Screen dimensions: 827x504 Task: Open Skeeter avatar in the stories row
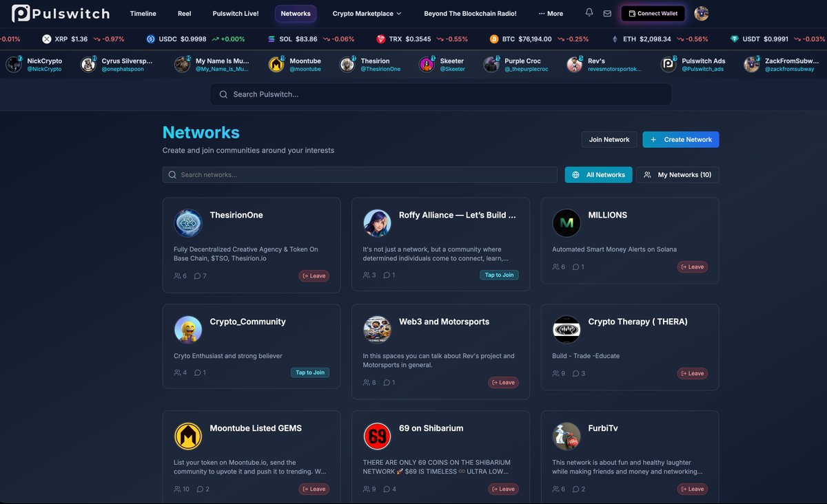point(427,65)
